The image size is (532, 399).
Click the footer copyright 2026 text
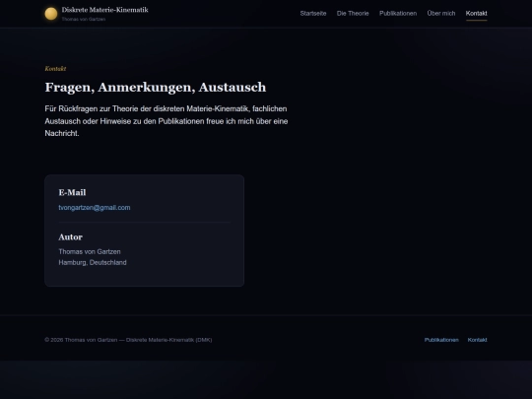point(128,340)
